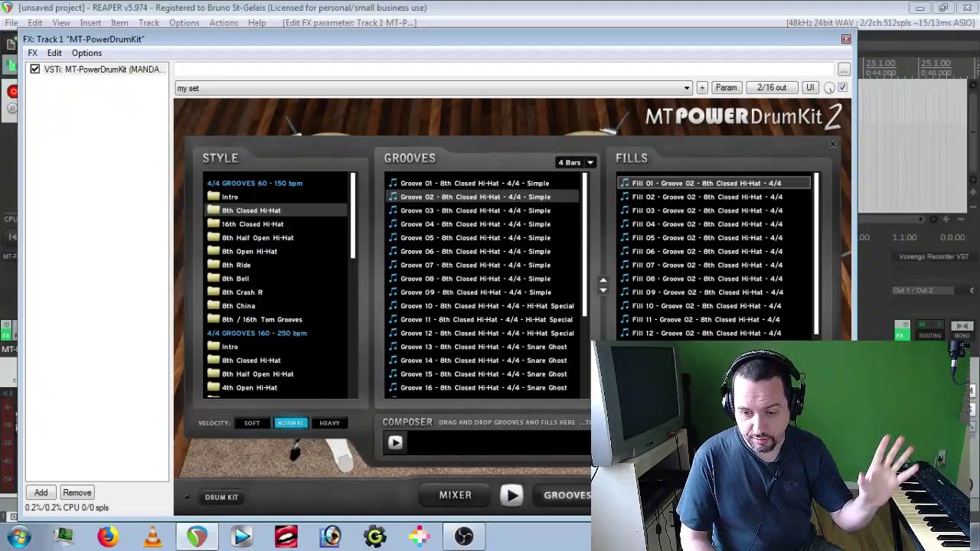
Task: Open the Actions menu
Action: point(224,23)
